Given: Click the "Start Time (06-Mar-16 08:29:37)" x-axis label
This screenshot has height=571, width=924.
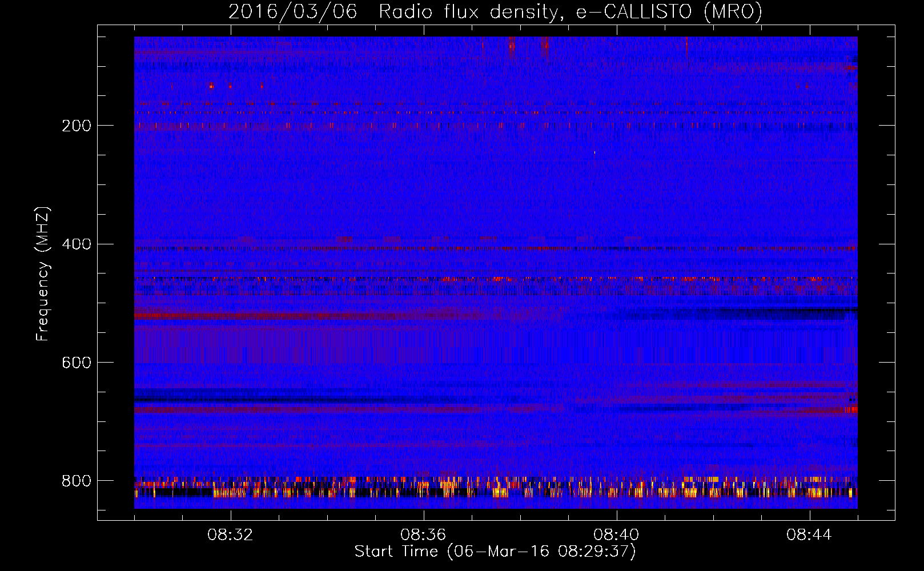Looking at the screenshot, I should click(495, 552).
